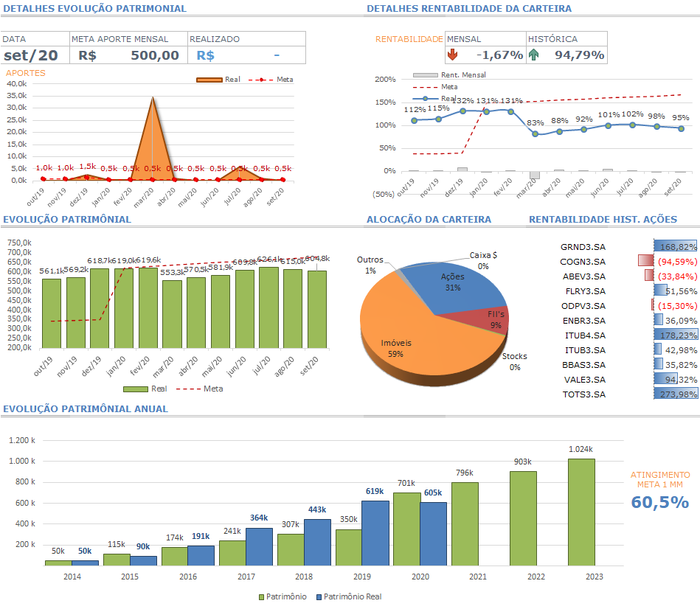Click the Caixa $ 0% pie label
The width and height of the screenshot is (700, 609).
483,260
